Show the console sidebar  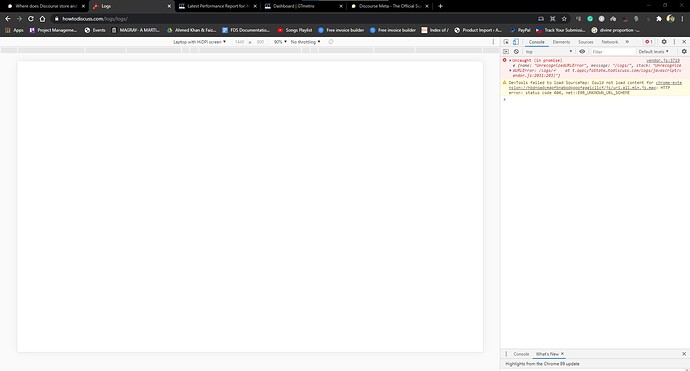tap(506, 51)
